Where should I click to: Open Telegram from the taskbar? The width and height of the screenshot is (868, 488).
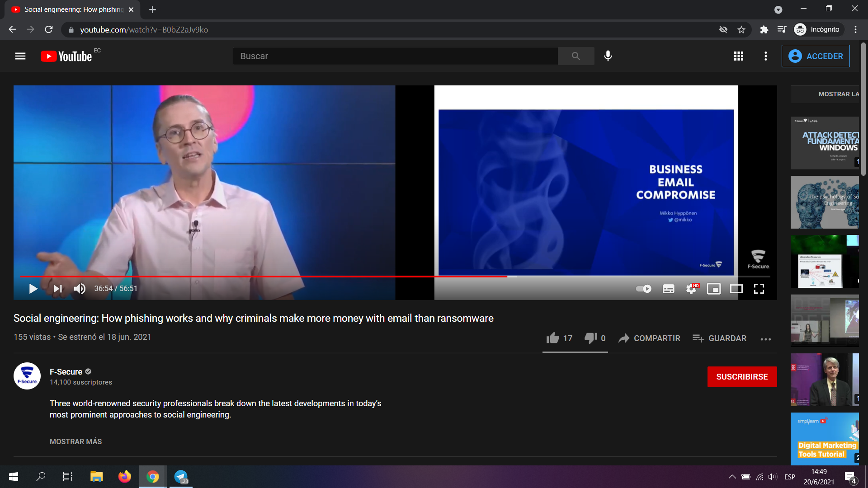[181, 477]
